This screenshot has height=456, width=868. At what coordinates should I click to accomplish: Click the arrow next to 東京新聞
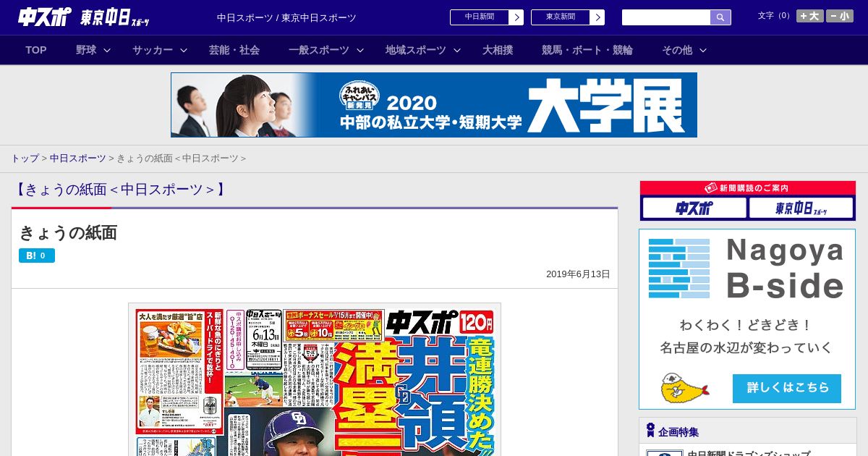597,17
